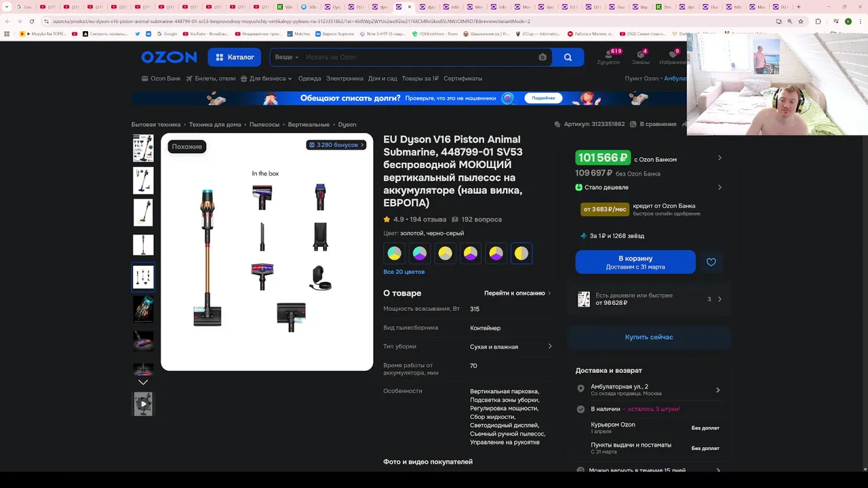Open the Везде search scope dropdown
This screenshot has height=488, width=868.
pos(286,58)
